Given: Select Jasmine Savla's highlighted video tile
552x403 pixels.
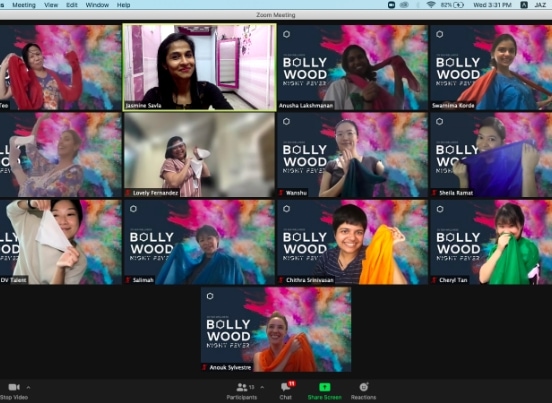Looking at the screenshot, I should click(200, 67).
